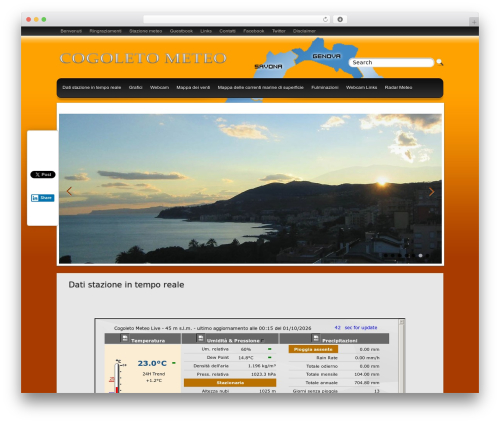This screenshot has height=423, width=500.
Task: Open Disclaimer in top menu
Action: pos(304,31)
